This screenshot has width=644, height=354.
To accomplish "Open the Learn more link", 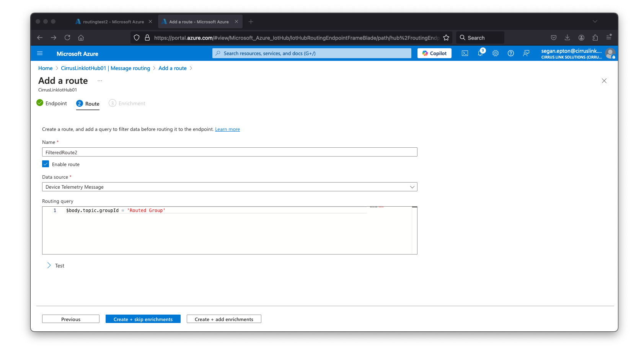I will coord(227,129).
